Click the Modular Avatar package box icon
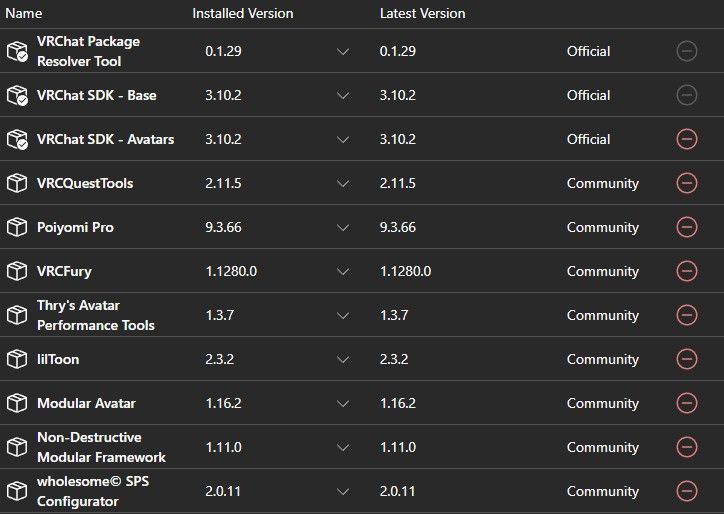Image resolution: width=724 pixels, height=514 pixels. tap(17, 403)
